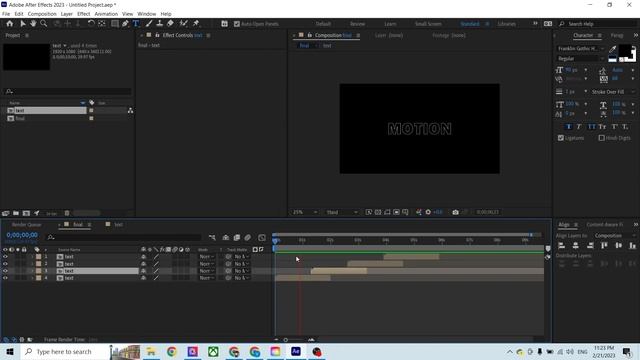Click align horizontal centers icon
This screenshot has height=360, width=640.
click(x=576, y=245)
